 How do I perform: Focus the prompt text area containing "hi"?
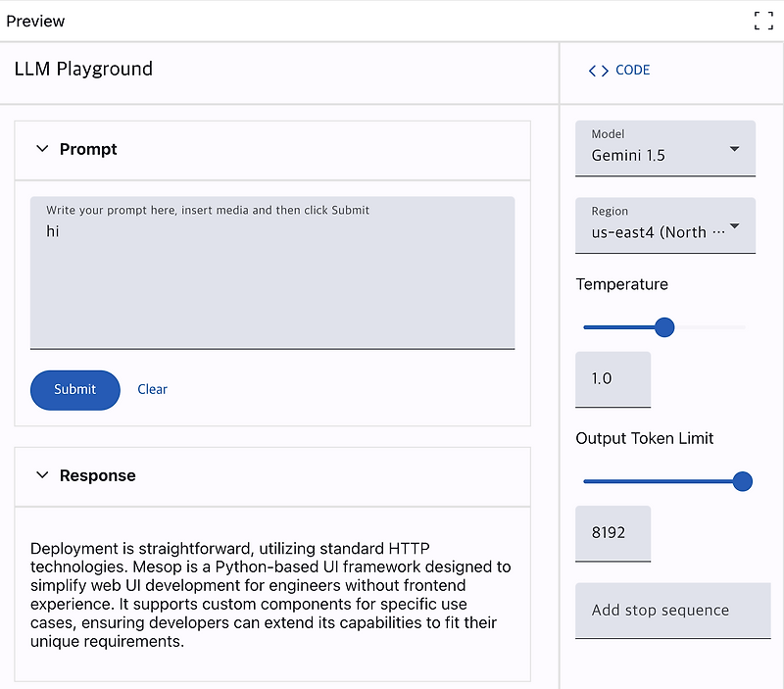tap(271, 279)
